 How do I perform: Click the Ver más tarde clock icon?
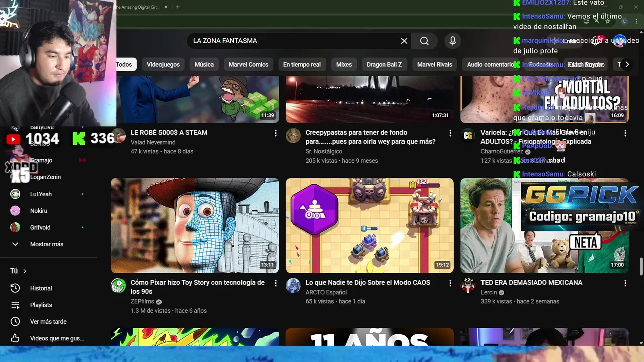click(15, 322)
